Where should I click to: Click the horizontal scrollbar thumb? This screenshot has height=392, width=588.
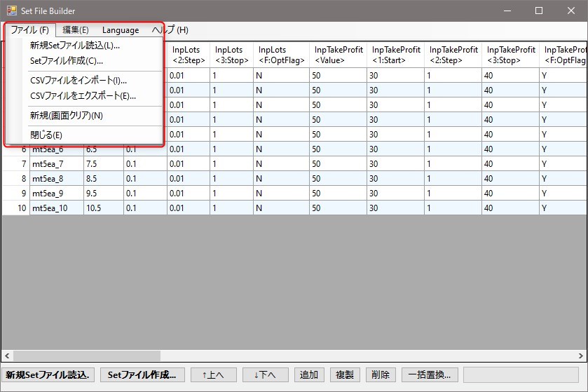pos(87,356)
